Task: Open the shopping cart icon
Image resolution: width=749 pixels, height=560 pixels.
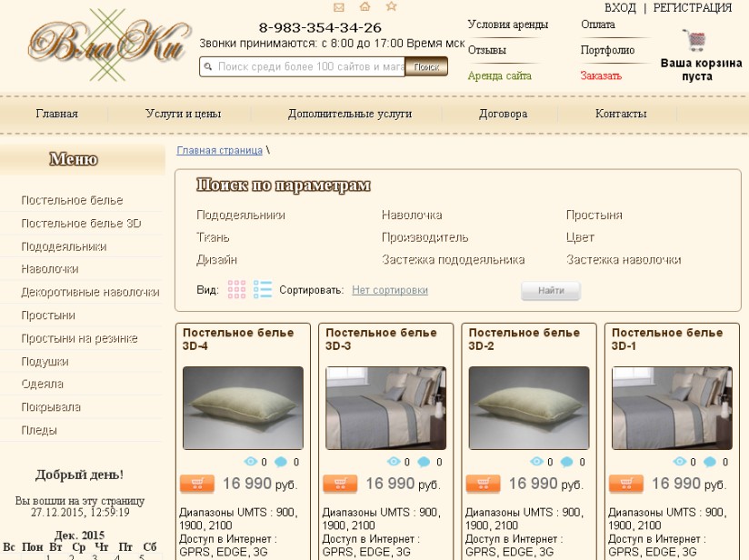Action: point(694,40)
